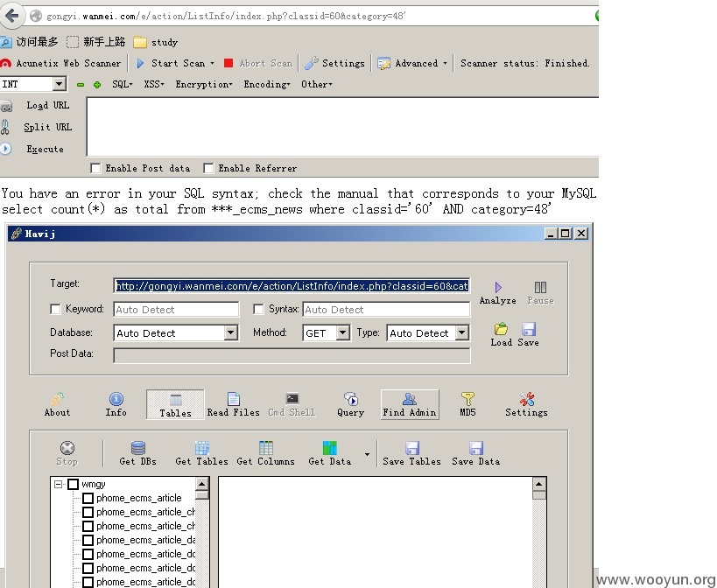This screenshot has height=588, width=717.
Task: Collapse the wmgy database tree node
Action: (58, 484)
